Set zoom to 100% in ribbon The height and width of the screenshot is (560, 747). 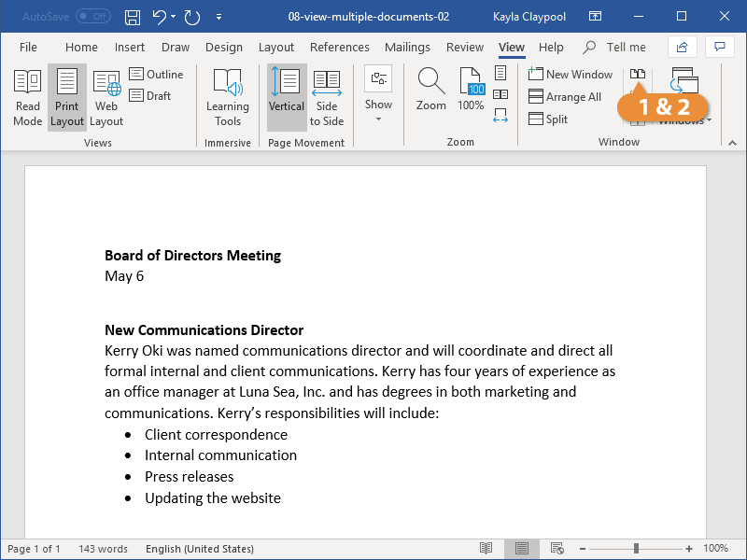click(x=472, y=91)
